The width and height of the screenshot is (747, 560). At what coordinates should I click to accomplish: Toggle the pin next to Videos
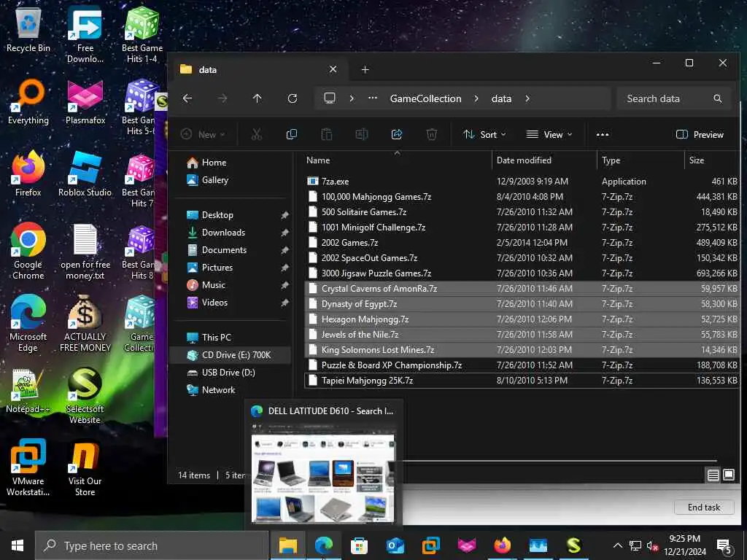pos(285,303)
